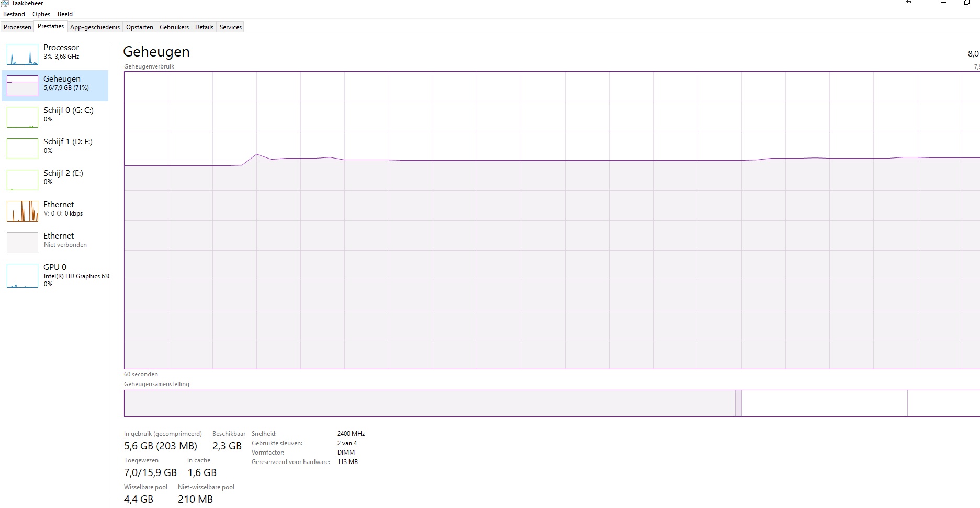Select Schijf 1 (D: F:) graph icon
This screenshot has width=980, height=508.
[x=22, y=149]
